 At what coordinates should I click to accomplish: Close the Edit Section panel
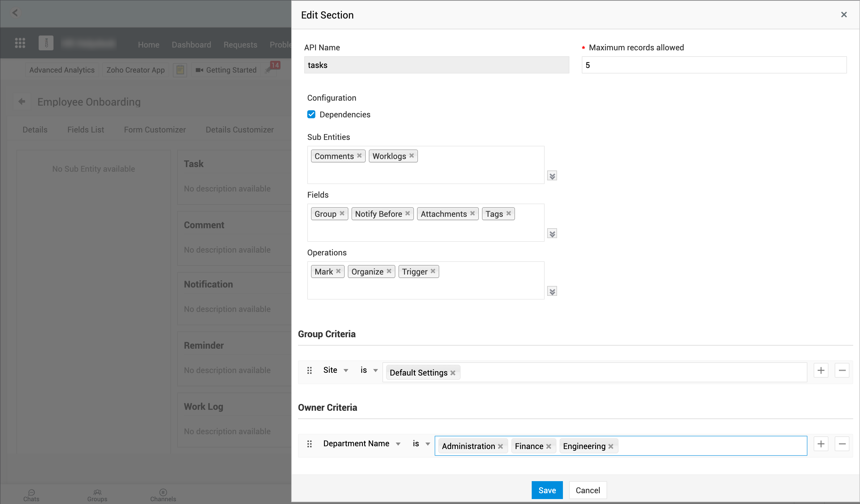coord(844,15)
